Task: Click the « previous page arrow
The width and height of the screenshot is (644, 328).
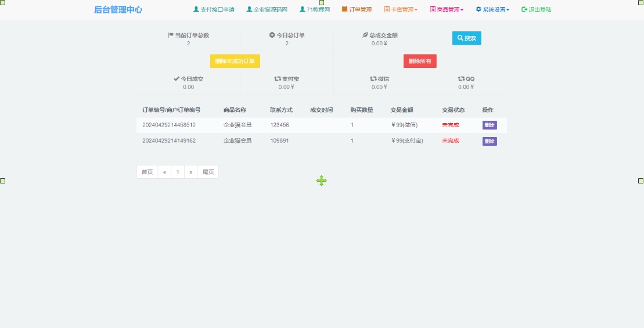Action: 164,172
